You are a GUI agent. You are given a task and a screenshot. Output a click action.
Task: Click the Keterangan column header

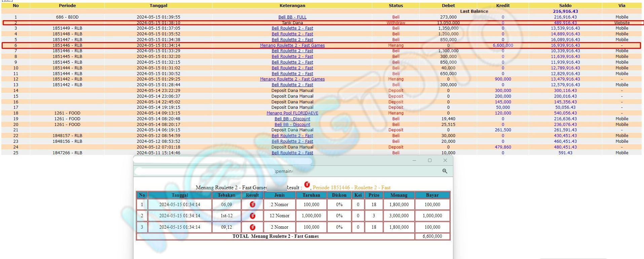click(292, 5)
